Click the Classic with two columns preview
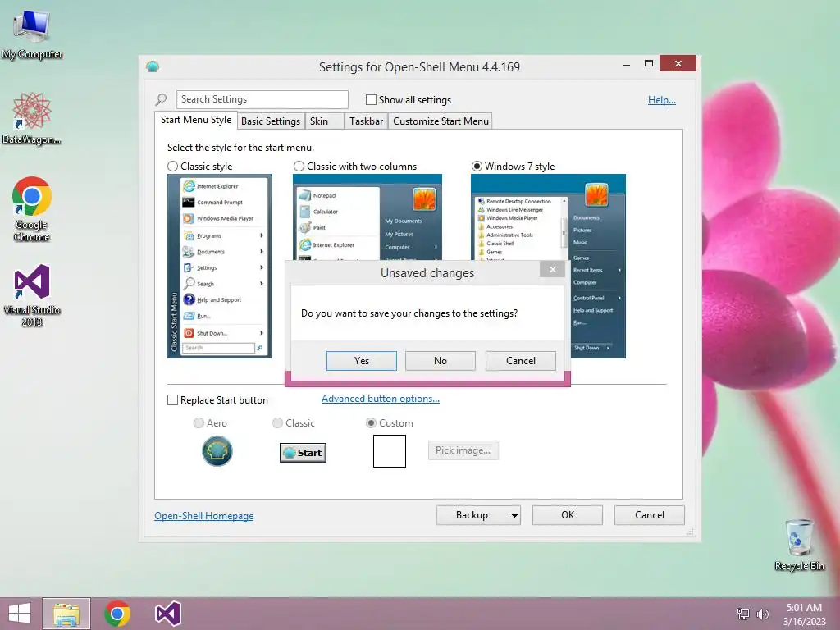Viewport: 840px width, 630px height. (x=367, y=217)
